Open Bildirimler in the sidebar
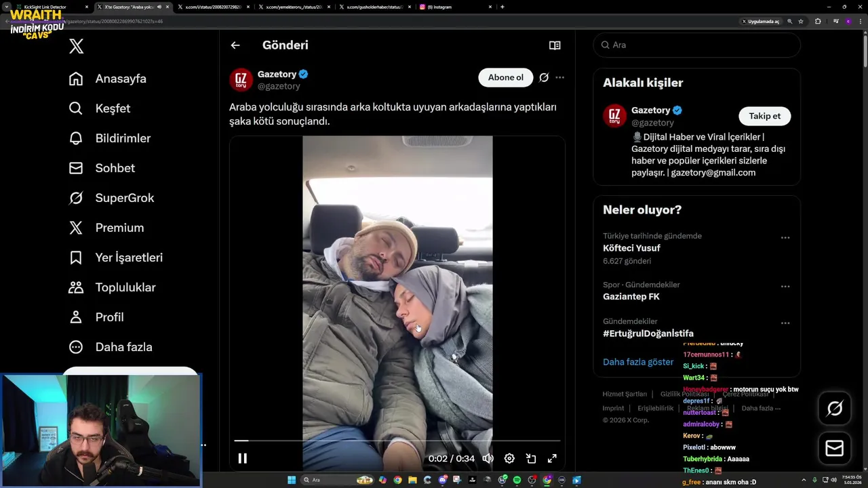 pyautogui.click(x=109, y=138)
